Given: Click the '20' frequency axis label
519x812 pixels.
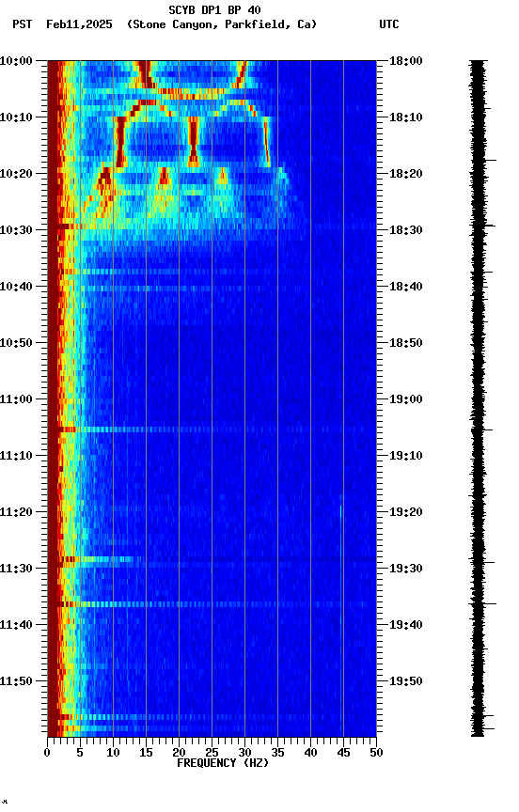Looking at the screenshot, I should pos(179,753).
